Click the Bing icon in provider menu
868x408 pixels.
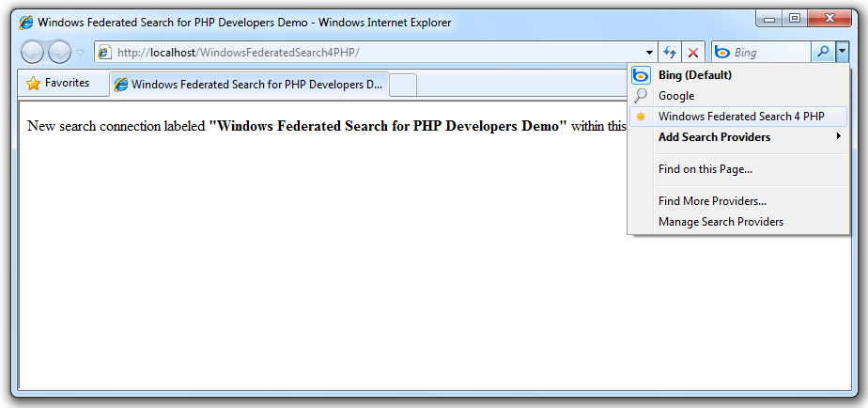pyautogui.click(x=641, y=75)
